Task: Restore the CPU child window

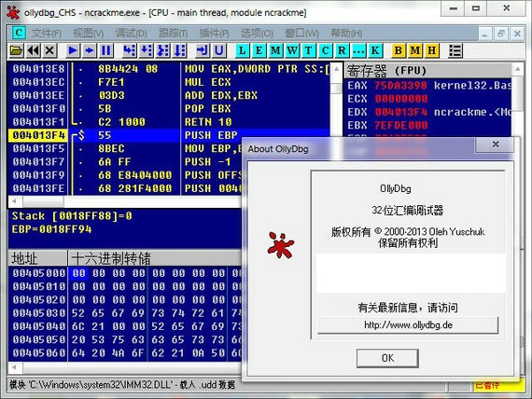Action: [x=501, y=34]
